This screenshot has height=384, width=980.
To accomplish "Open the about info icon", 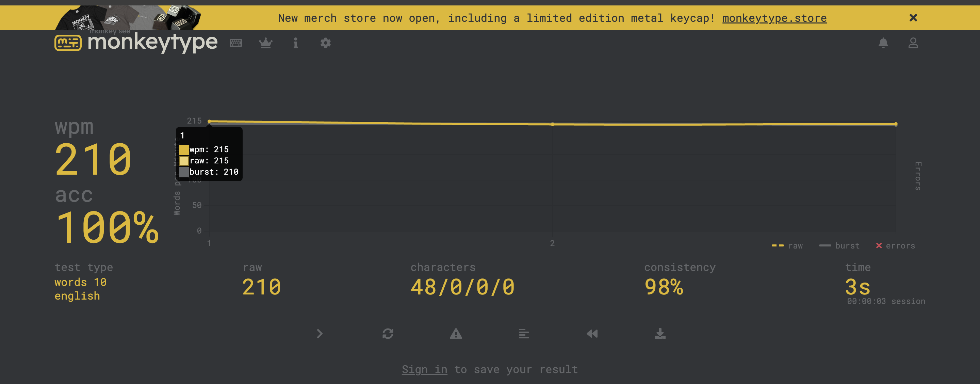I will (x=295, y=43).
